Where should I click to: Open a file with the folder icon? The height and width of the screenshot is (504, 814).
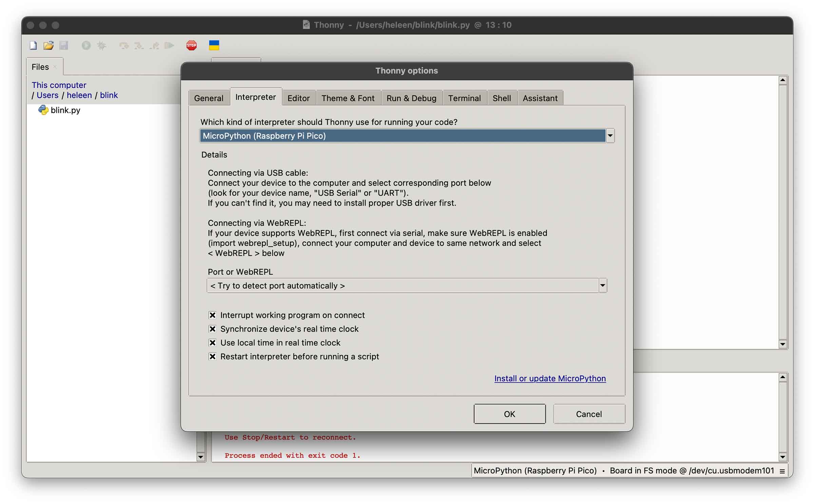pos(49,45)
